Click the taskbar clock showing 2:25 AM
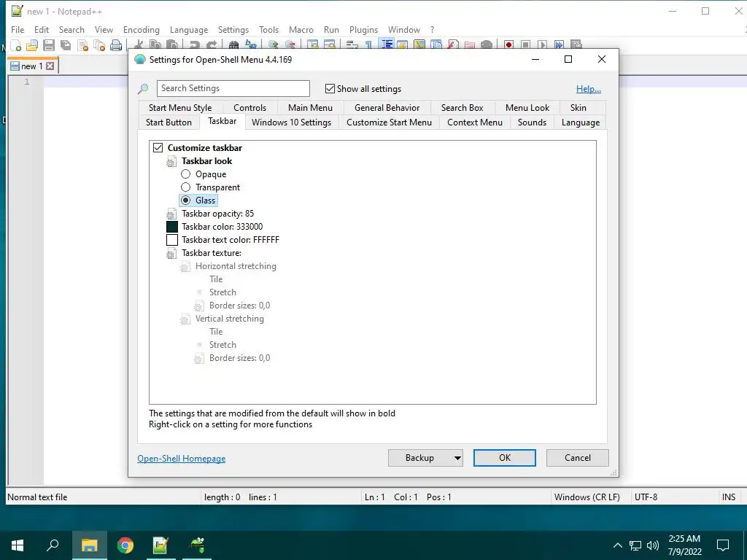The image size is (747, 560). [x=684, y=545]
